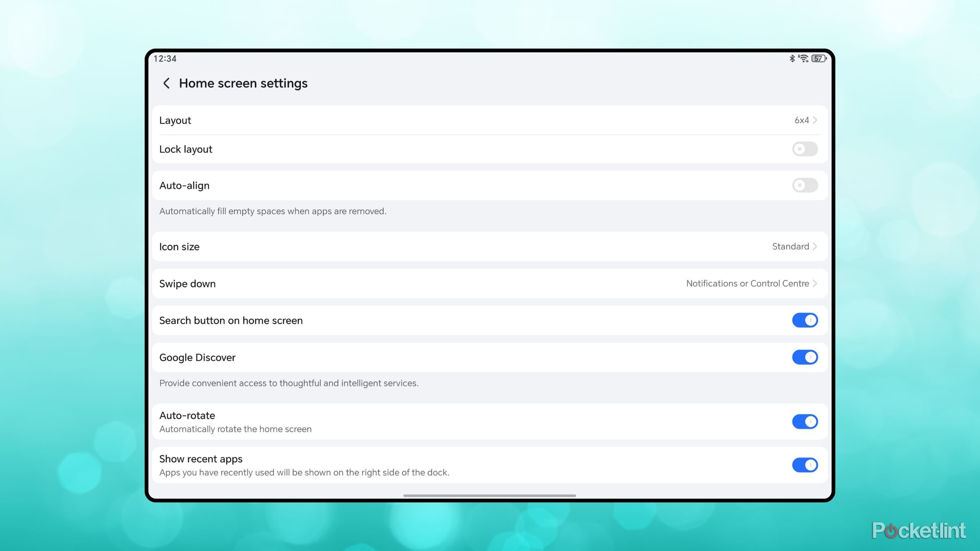Tap the Bluetooth status icon
This screenshot has height=551, width=980.
(792, 58)
